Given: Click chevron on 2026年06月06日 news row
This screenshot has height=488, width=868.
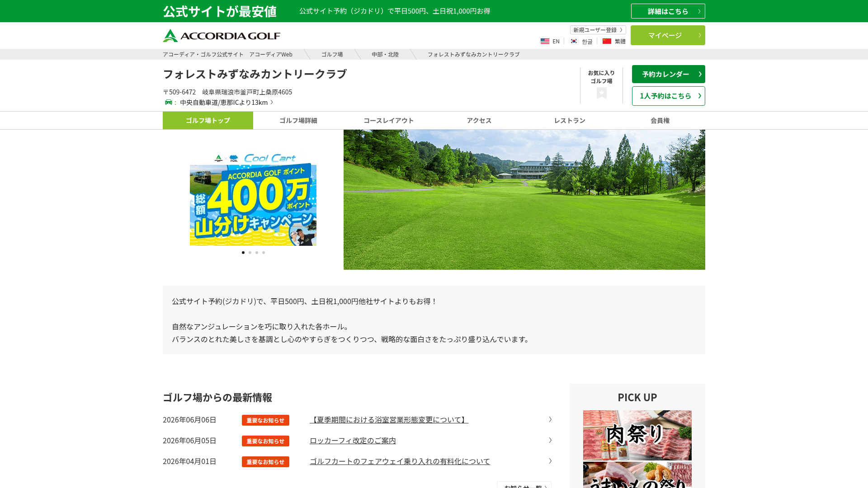Looking at the screenshot, I should pos(550,419).
